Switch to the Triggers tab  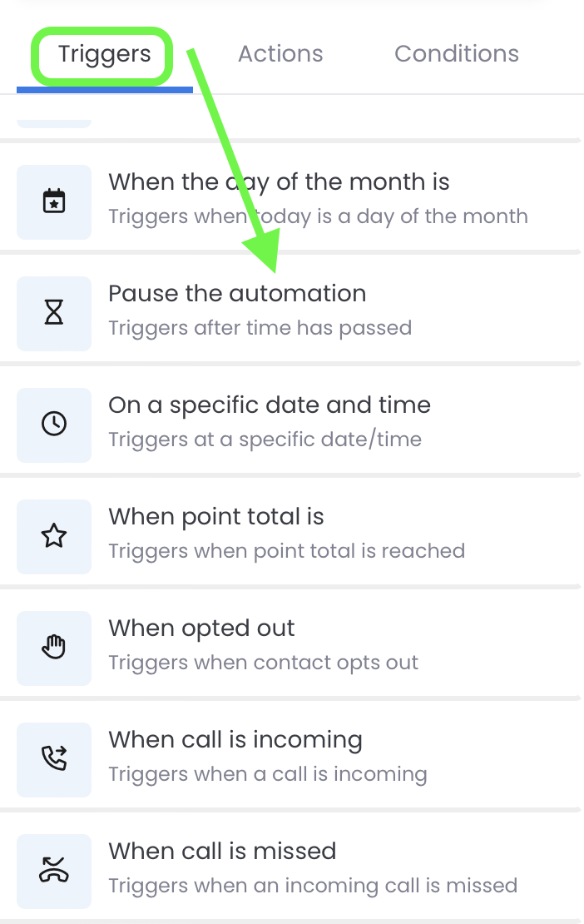[105, 54]
